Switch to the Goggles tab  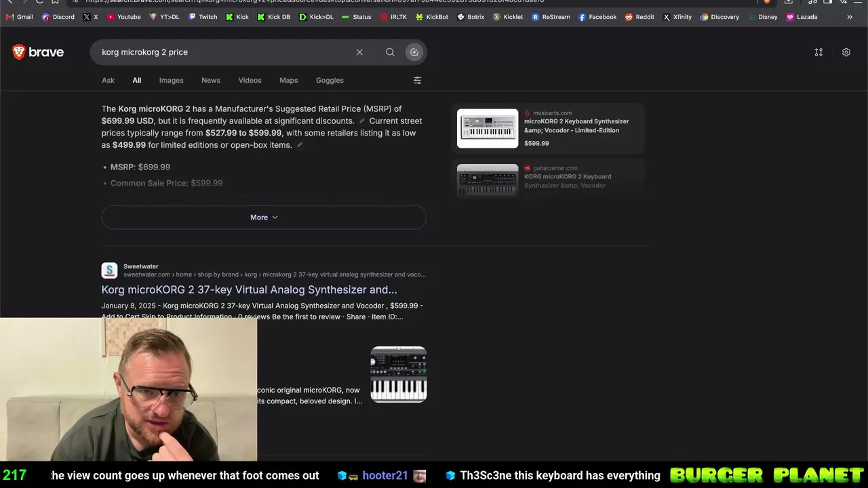tap(330, 80)
